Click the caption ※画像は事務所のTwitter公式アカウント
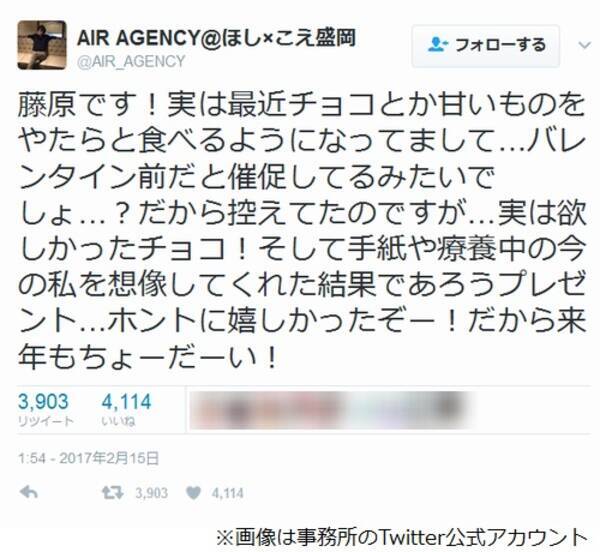 [x=402, y=537]
